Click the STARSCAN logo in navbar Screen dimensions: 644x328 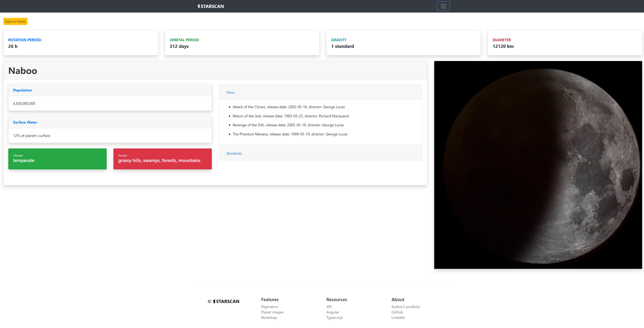(x=210, y=6)
